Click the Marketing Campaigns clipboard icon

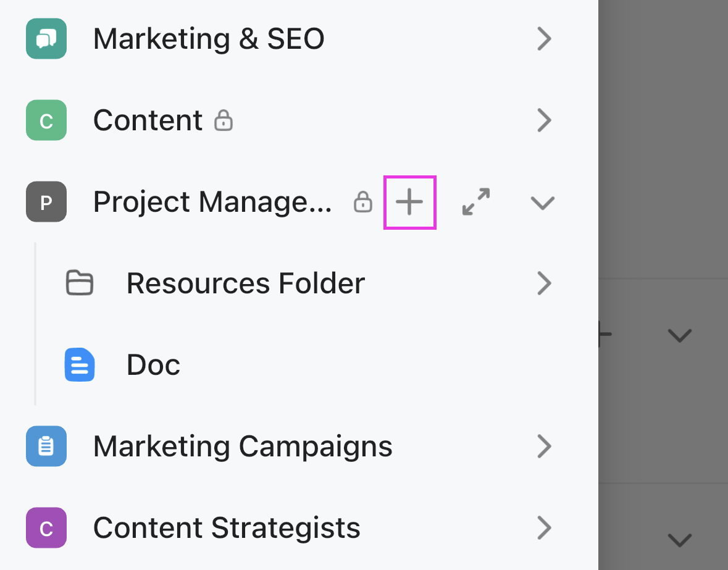click(46, 446)
